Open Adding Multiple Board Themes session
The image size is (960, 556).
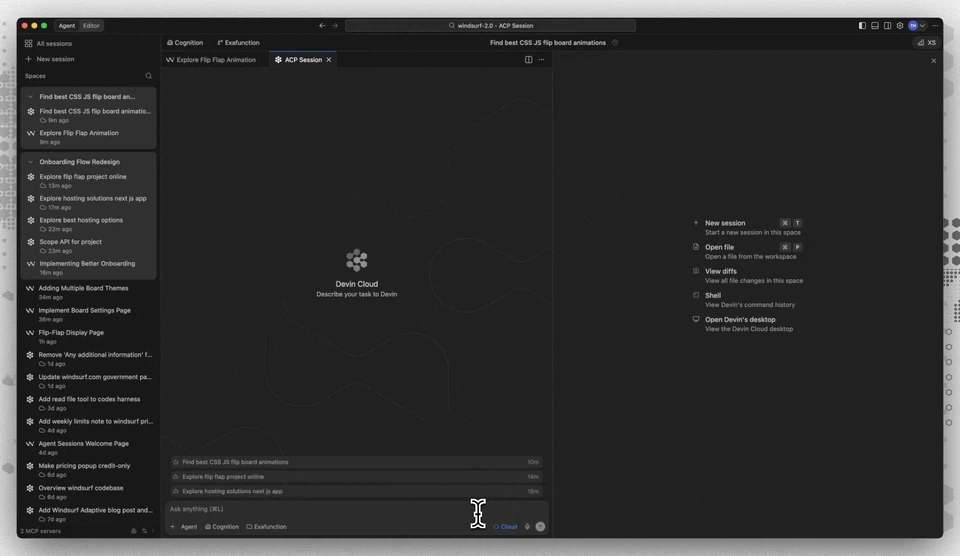[x=89, y=292]
